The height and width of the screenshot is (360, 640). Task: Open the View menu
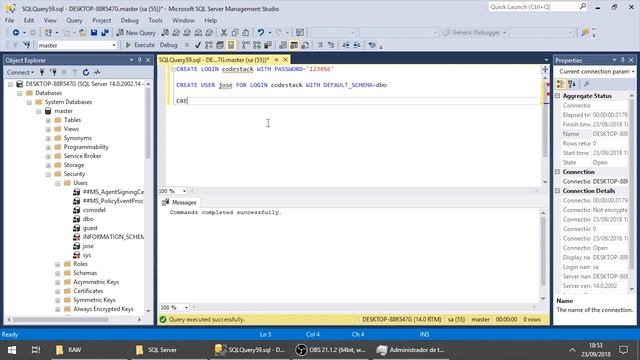click(x=50, y=20)
